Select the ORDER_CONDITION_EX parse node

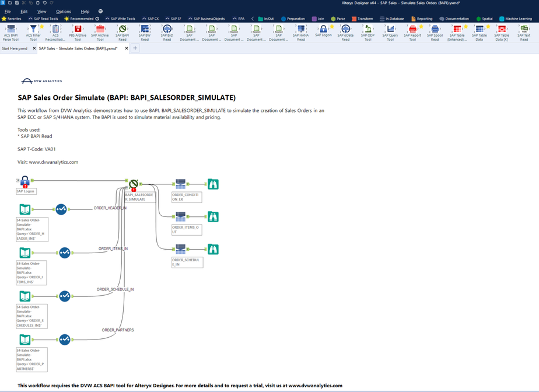click(180, 184)
